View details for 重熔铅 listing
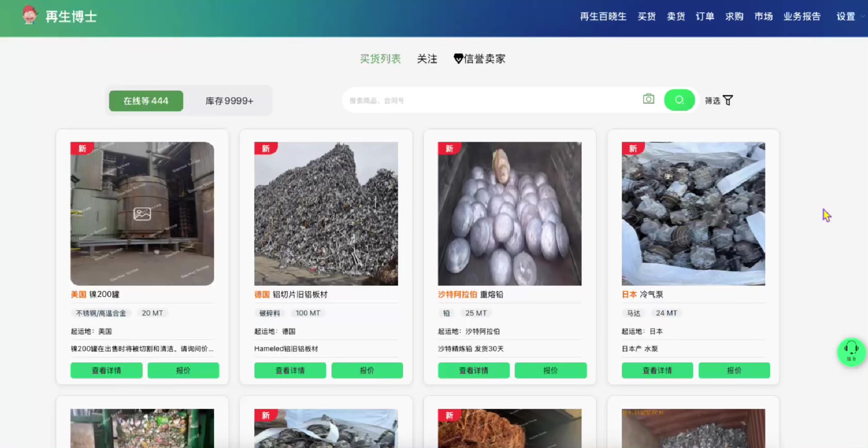 (x=473, y=370)
